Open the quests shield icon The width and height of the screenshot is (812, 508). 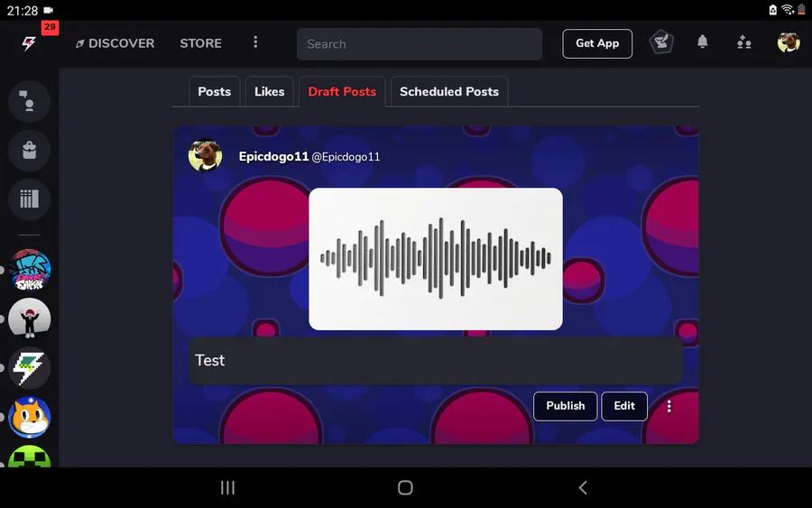[x=661, y=42]
